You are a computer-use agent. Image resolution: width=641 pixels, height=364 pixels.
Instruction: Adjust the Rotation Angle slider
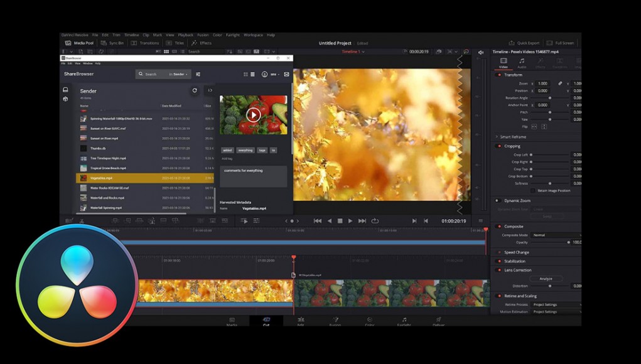pyautogui.click(x=550, y=98)
